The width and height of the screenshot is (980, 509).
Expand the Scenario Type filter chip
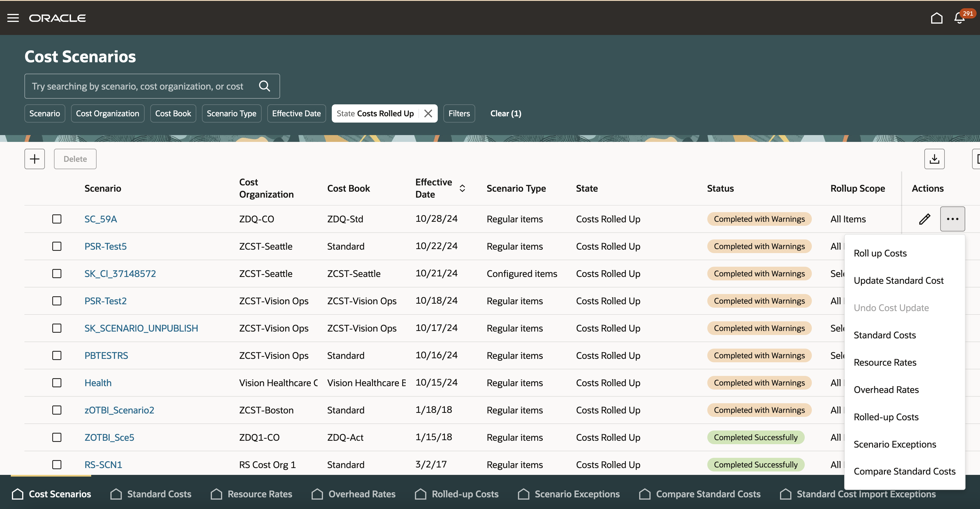click(x=231, y=113)
